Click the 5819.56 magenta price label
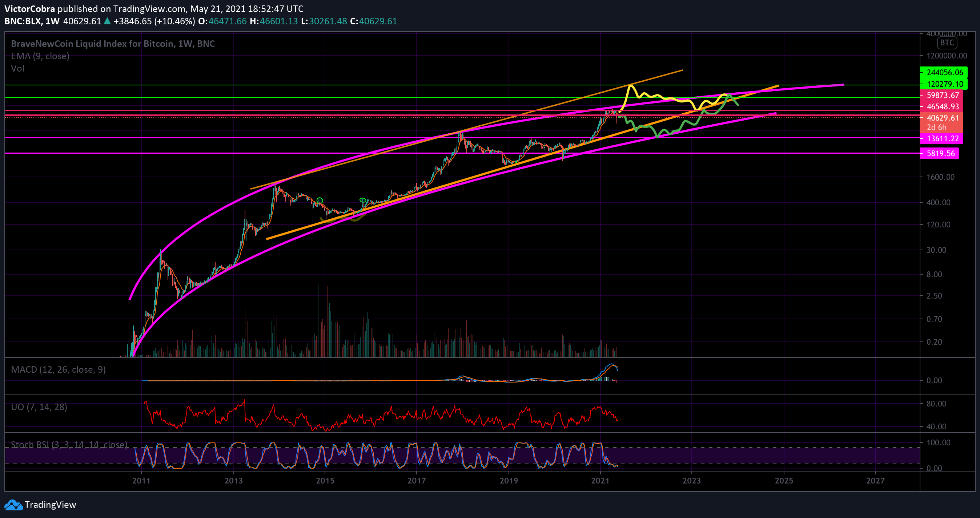The image size is (980, 518). [x=940, y=154]
